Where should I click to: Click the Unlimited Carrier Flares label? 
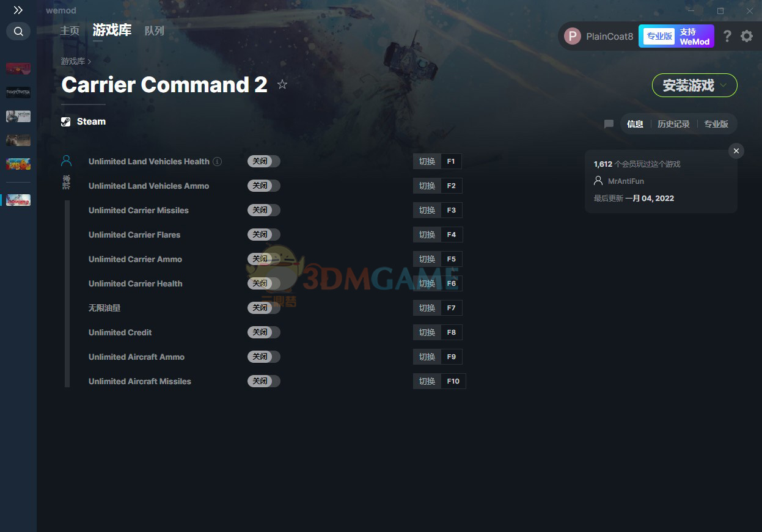click(x=134, y=235)
